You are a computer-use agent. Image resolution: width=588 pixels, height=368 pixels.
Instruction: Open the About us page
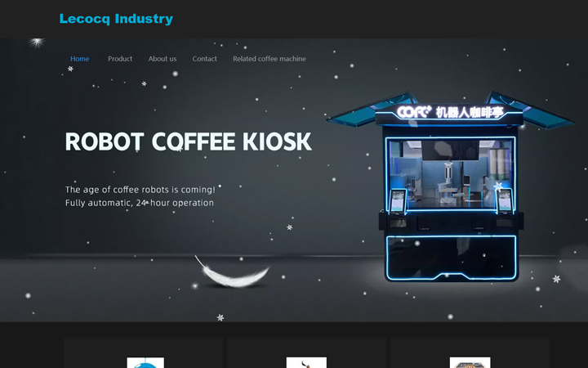(x=163, y=59)
